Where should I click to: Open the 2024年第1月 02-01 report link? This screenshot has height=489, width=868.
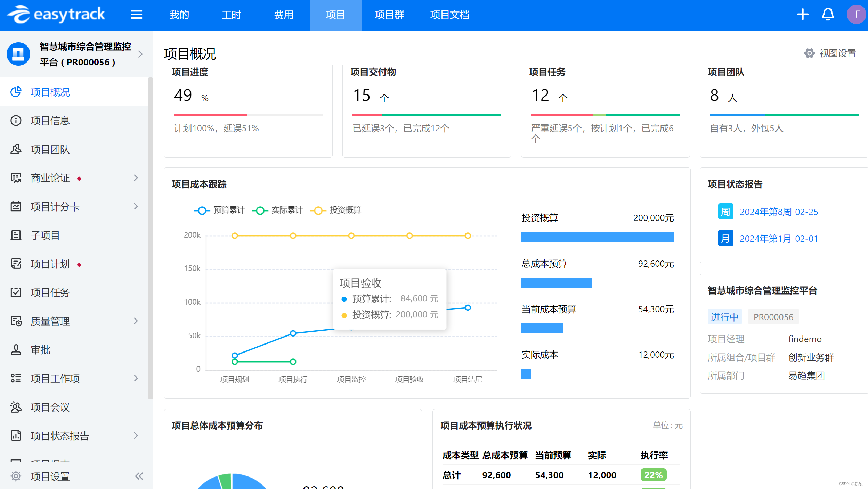pyautogui.click(x=779, y=239)
